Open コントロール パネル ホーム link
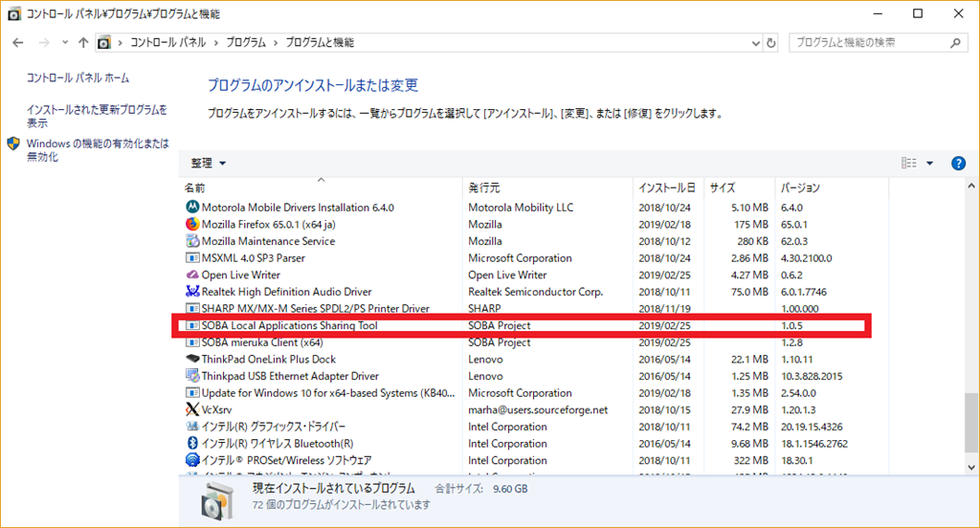The image size is (980, 528). click(x=78, y=77)
